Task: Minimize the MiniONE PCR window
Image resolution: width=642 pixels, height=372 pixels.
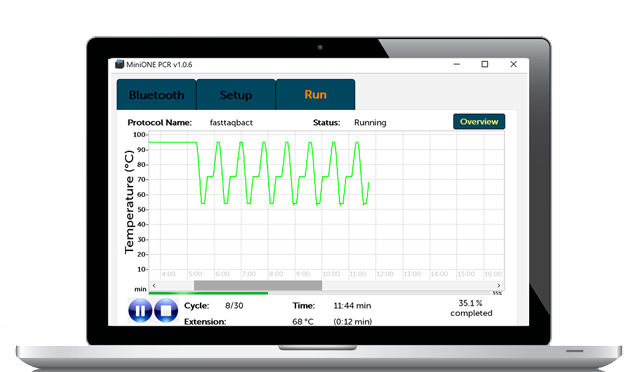Action: click(x=457, y=64)
